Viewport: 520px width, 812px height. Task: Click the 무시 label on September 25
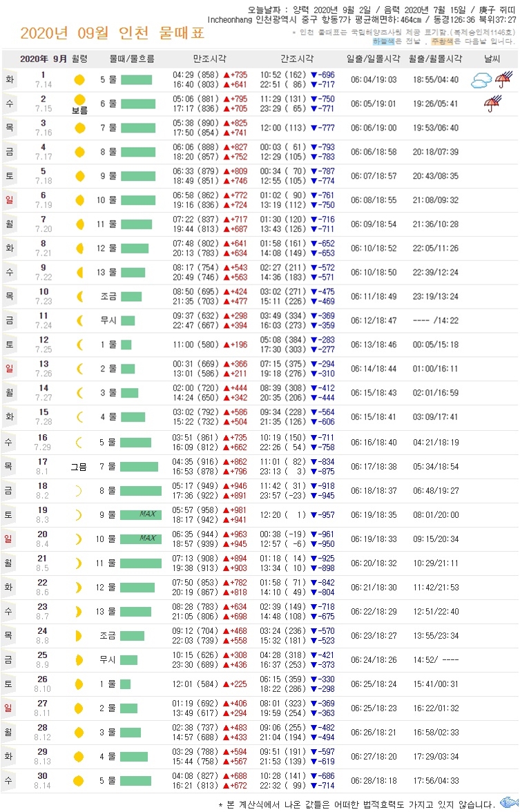point(108,660)
